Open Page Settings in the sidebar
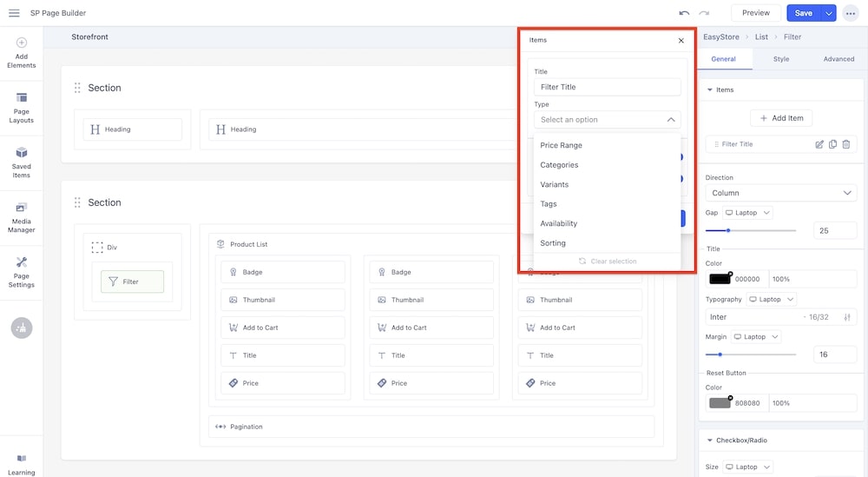 pyautogui.click(x=22, y=272)
